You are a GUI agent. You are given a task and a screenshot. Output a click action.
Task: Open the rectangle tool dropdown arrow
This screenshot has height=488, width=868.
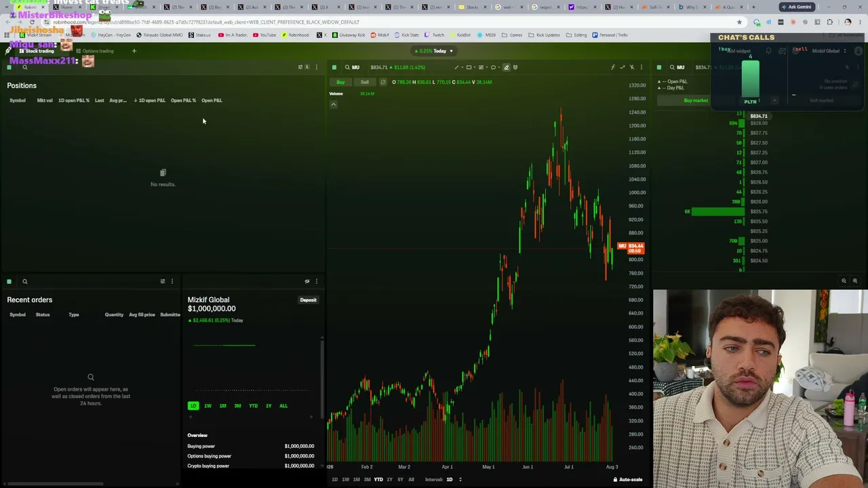click(474, 67)
